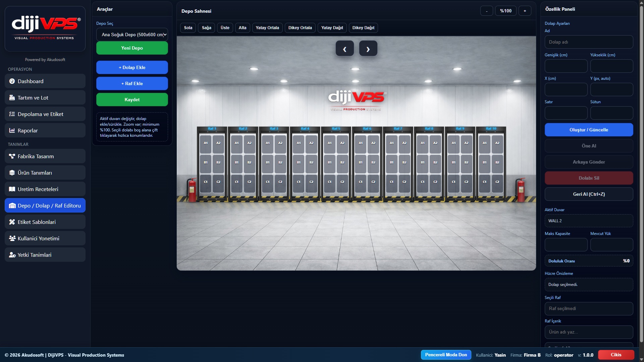The width and height of the screenshot is (644, 362).
Task: Click the Arkaya Gönder button
Action: click(x=589, y=162)
